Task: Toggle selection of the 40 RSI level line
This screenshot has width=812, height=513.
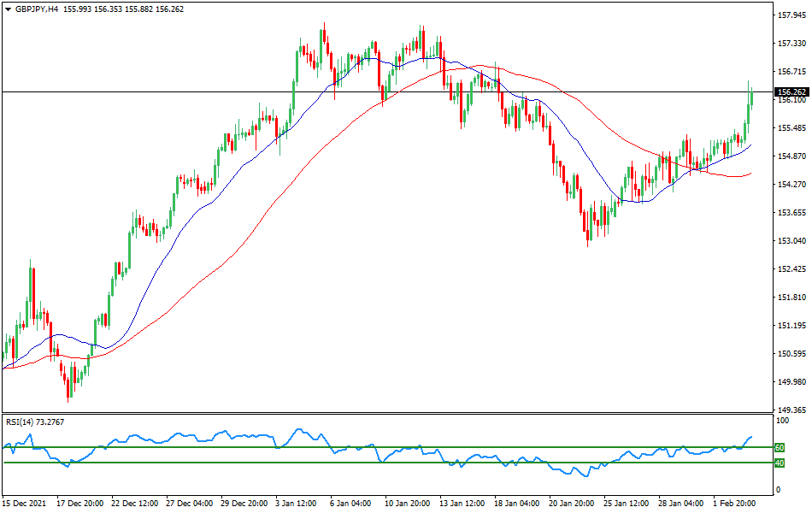Action: pos(385,463)
